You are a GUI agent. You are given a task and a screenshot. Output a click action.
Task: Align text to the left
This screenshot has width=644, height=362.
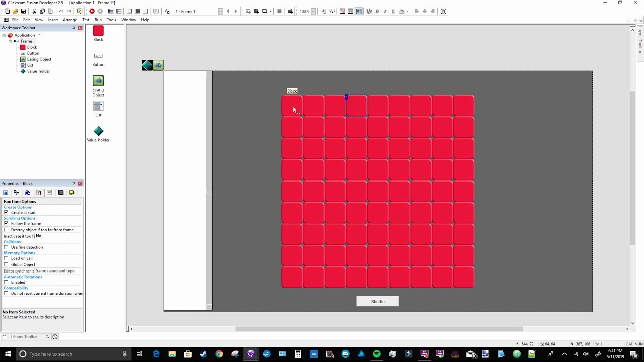click(x=416, y=11)
